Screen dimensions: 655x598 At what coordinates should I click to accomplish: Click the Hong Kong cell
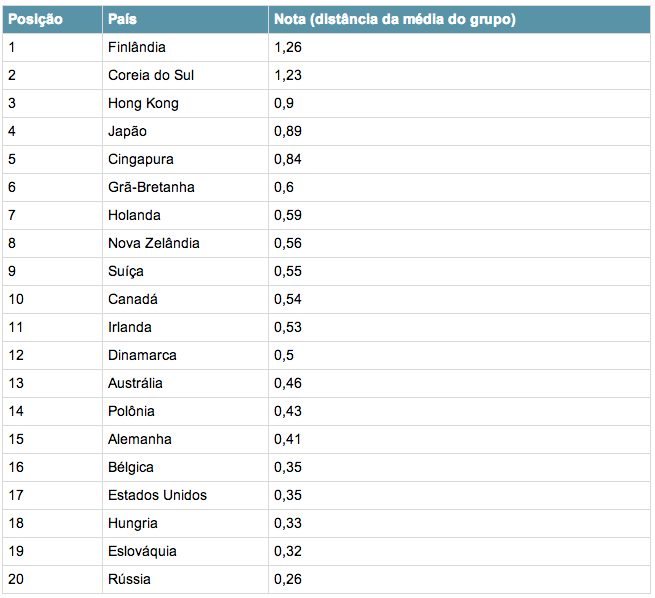tap(143, 103)
